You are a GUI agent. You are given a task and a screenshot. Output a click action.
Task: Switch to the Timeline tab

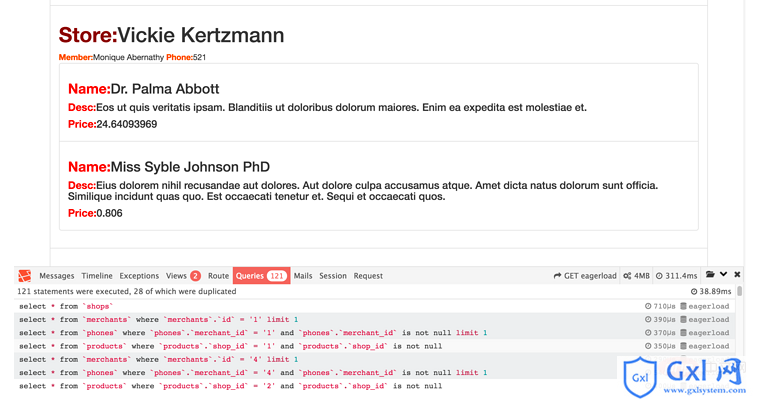[x=97, y=276]
